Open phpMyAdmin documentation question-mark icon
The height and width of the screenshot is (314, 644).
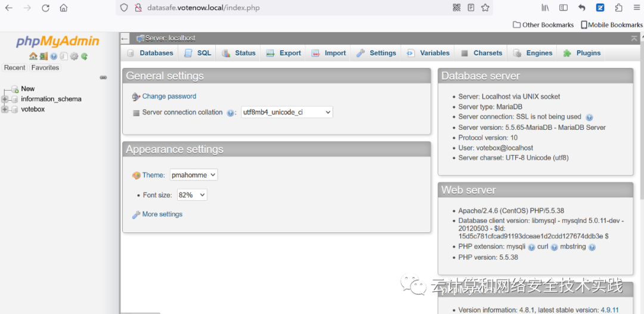(54, 56)
